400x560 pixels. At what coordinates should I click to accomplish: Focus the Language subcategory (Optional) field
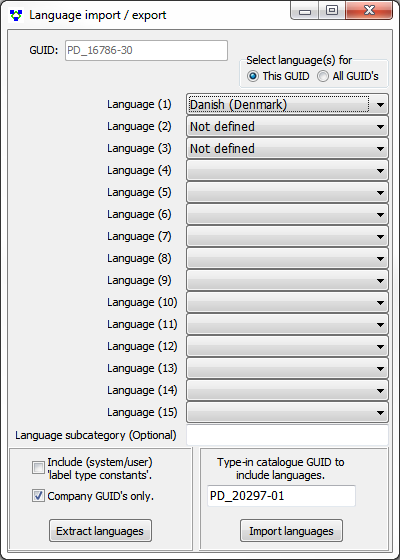click(287, 435)
